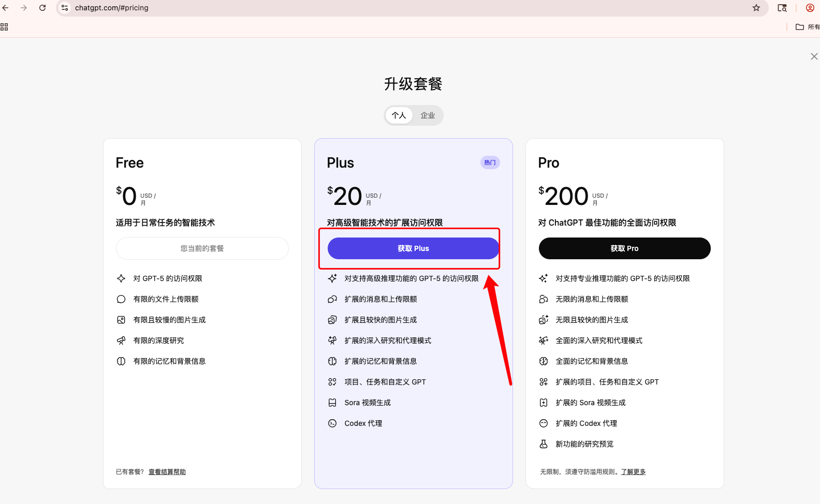Click the $0 price text
This screenshot has width=820, height=504.
126,196
